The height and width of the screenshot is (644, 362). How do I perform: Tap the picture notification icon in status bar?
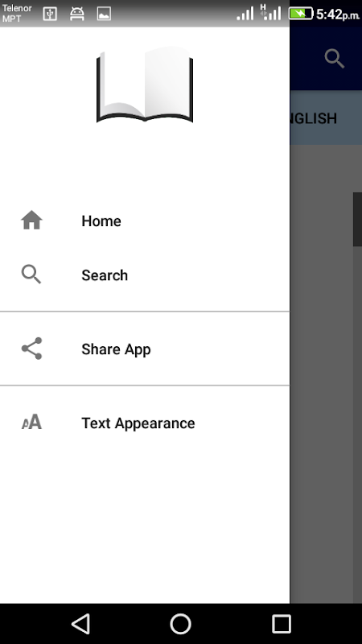104,14
